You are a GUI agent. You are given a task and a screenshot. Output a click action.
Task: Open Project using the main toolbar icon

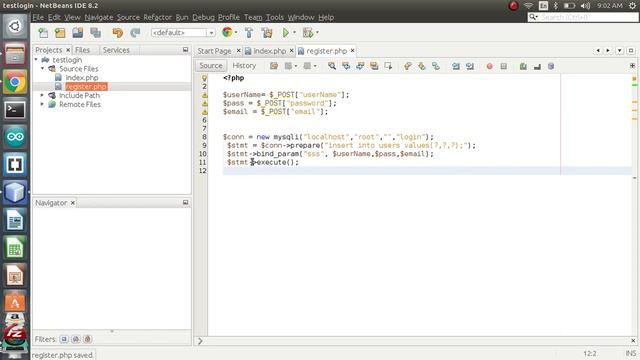click(78, 33)
